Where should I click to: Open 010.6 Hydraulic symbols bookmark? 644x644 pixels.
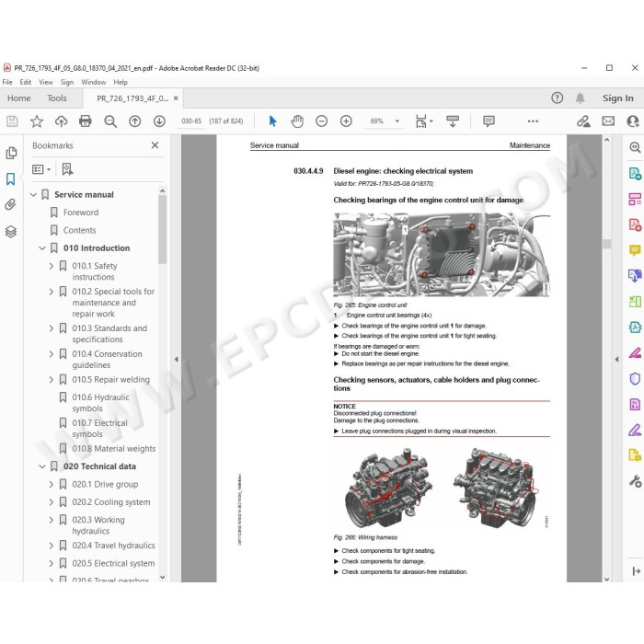tap(100, 403)
